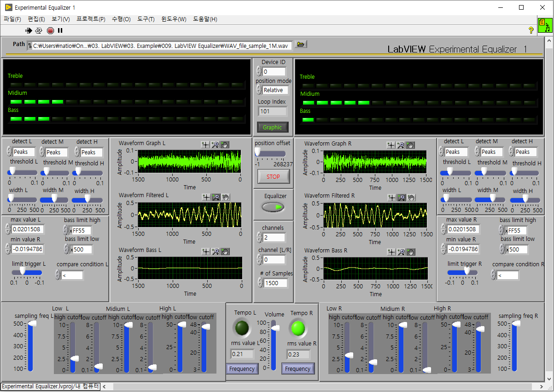Click the sampling freq L slider
This screenshot has height=392, width=554.
point(31,346)
